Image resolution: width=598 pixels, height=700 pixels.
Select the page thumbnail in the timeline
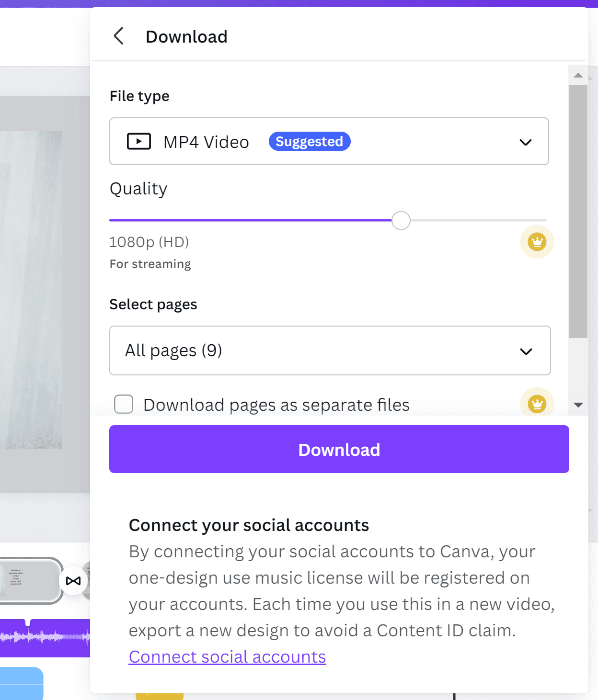[29, 580]
